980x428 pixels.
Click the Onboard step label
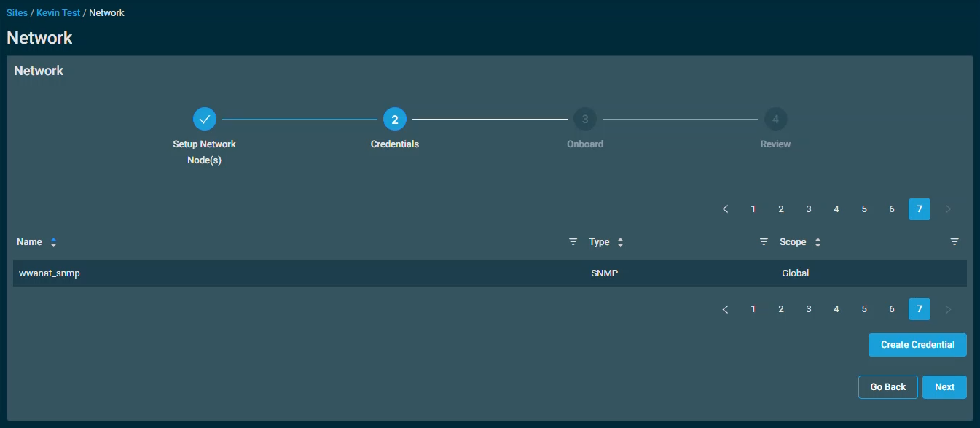[585, 144]
